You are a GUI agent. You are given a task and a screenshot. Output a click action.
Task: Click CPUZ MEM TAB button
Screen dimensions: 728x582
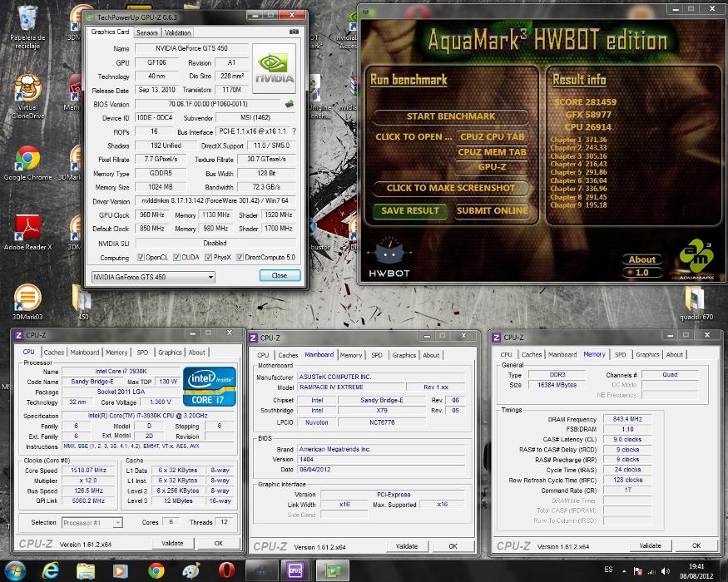click(x=492, y=152)
